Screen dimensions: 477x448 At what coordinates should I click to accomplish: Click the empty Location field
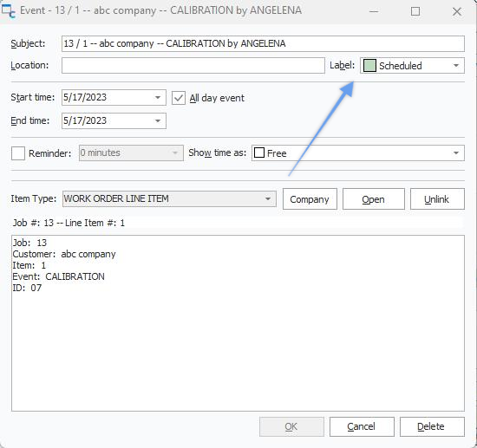coord(193,65)
